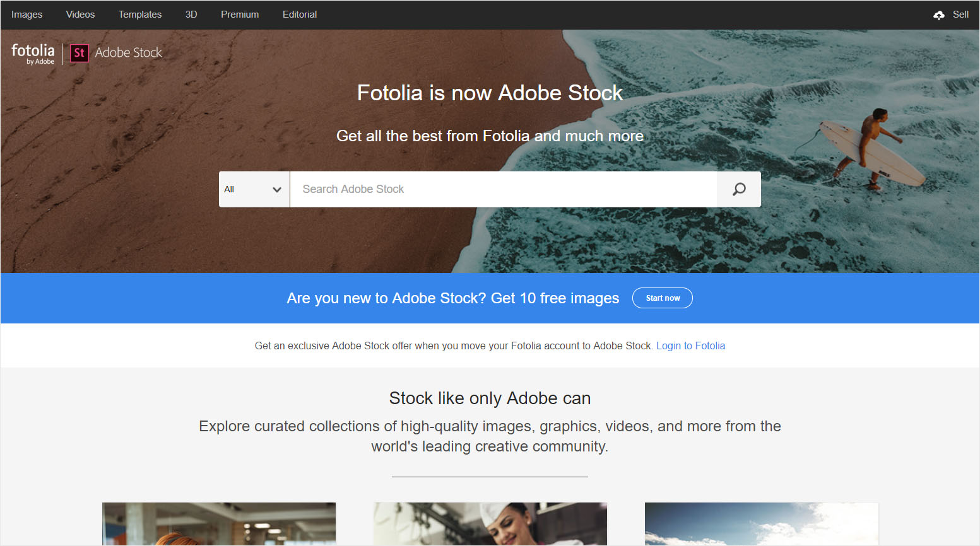The width and height of the screenshot is (980, 546).
Task: Switch to the Templates section
Action: pos(139,14)
